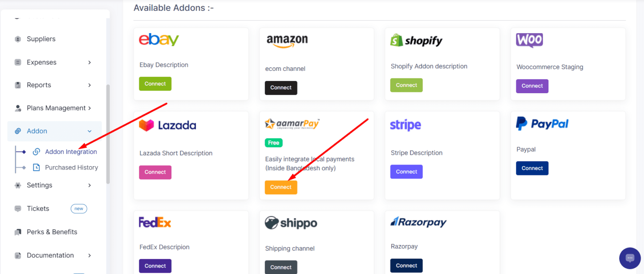Expand Plans Management chevron
The image size is (644, 274).
point(89,108)
